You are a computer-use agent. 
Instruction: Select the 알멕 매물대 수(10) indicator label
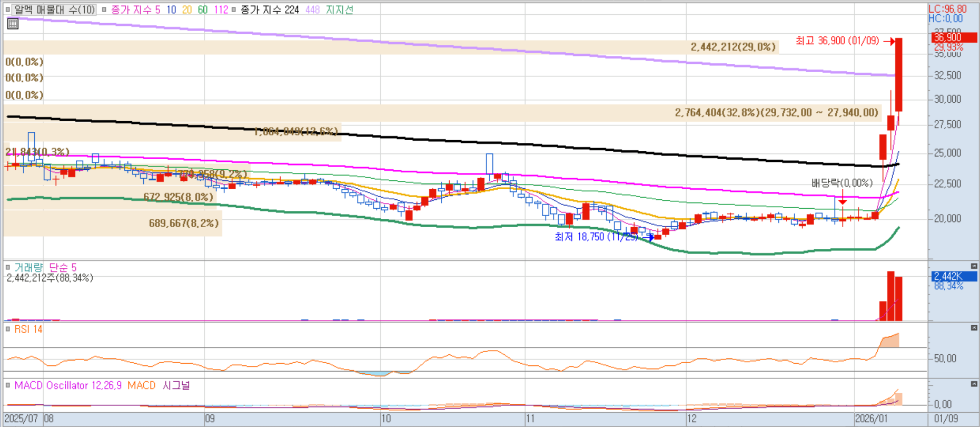(54, 9)
